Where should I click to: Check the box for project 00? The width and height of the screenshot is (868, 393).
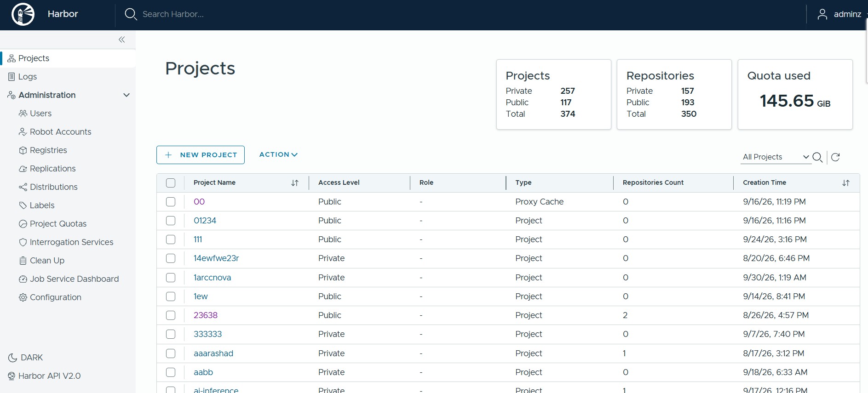coord(171,202)
